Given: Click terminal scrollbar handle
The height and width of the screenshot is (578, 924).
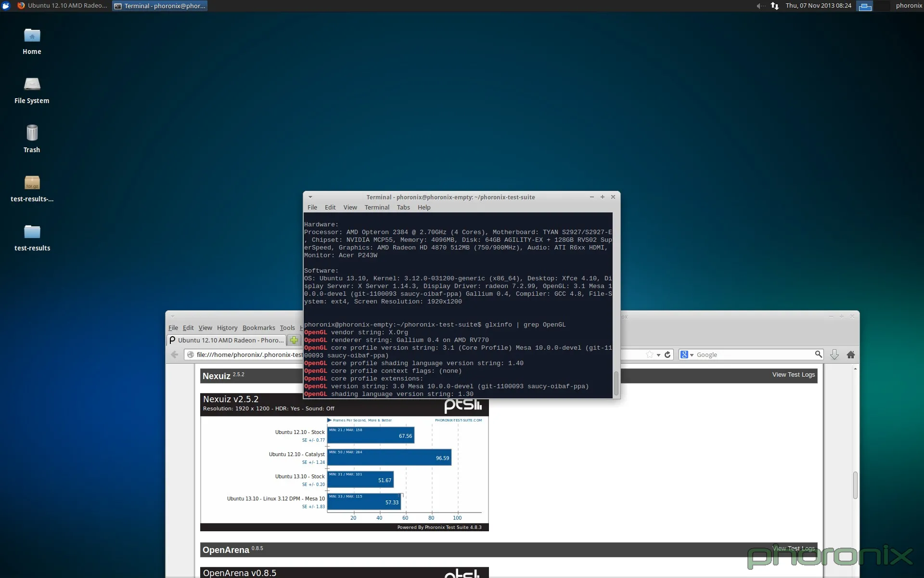Looking at the screenshot, I should pos(616,383).
